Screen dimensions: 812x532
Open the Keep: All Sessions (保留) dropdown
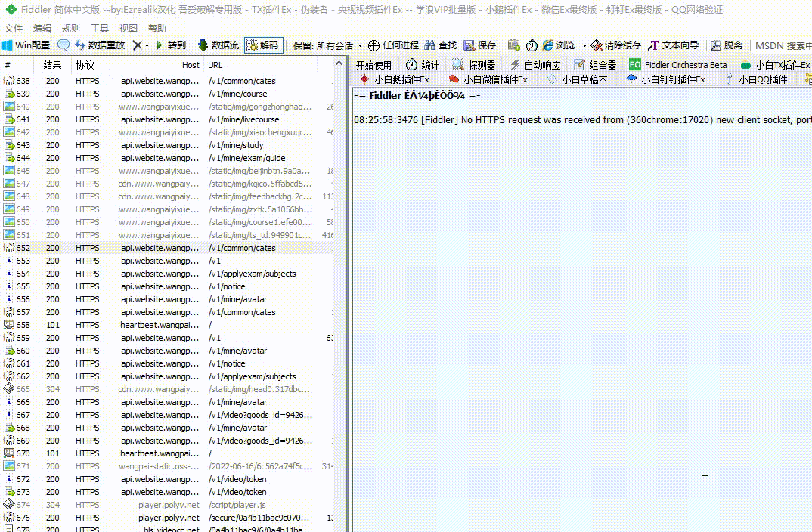coord(327,45)
